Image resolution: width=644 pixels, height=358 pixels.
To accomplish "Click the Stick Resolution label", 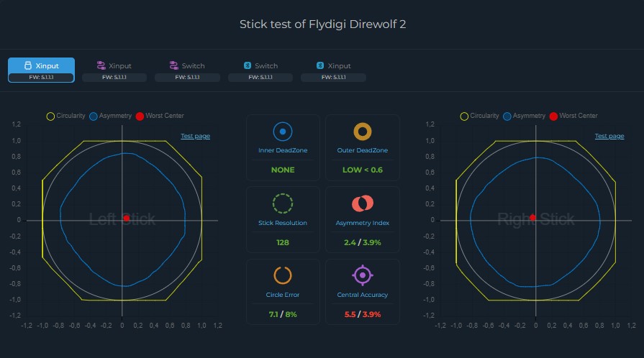I will click(x=283, y=223).
